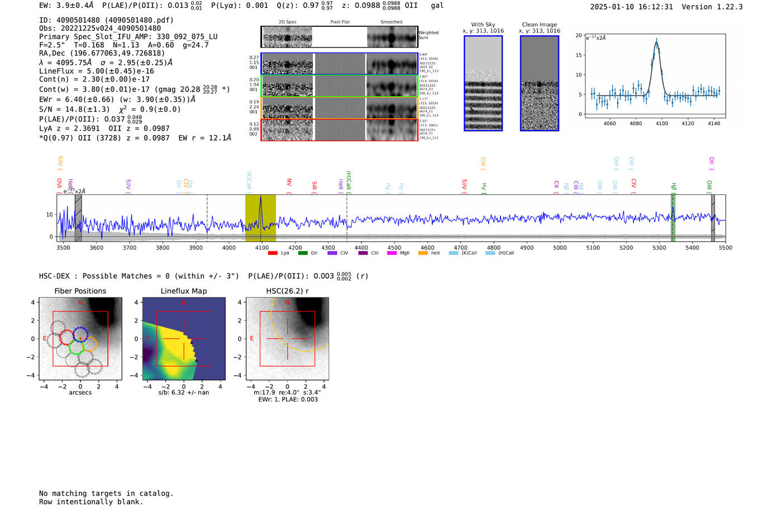The height and width of the screenshot is (532, 782).
Task: Click the Cont(n) = 2.30 line
Action: [94, 79]
